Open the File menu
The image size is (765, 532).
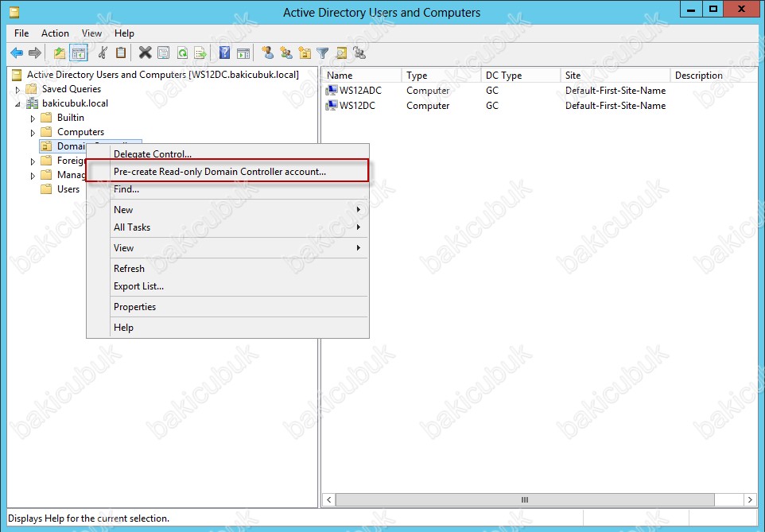click(x=21, y=33)
